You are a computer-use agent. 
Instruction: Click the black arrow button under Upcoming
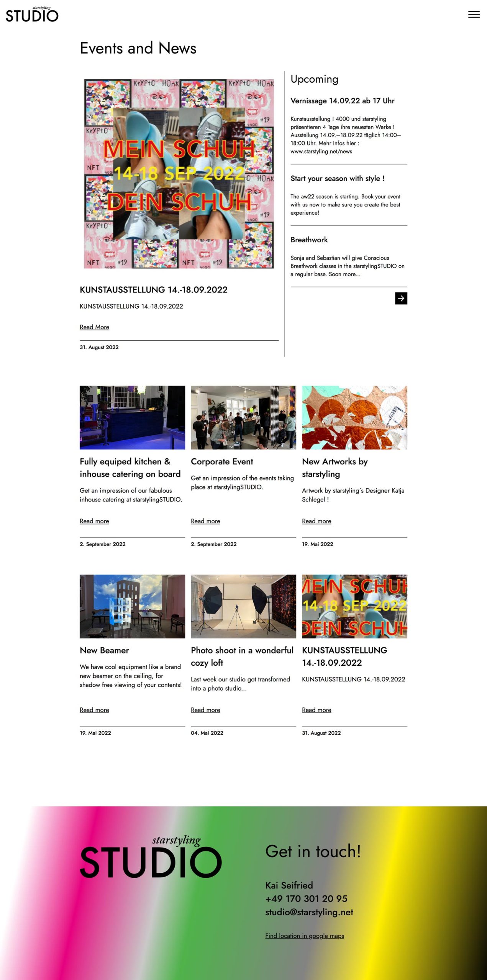pyautogui.click(x=401, y=298)
